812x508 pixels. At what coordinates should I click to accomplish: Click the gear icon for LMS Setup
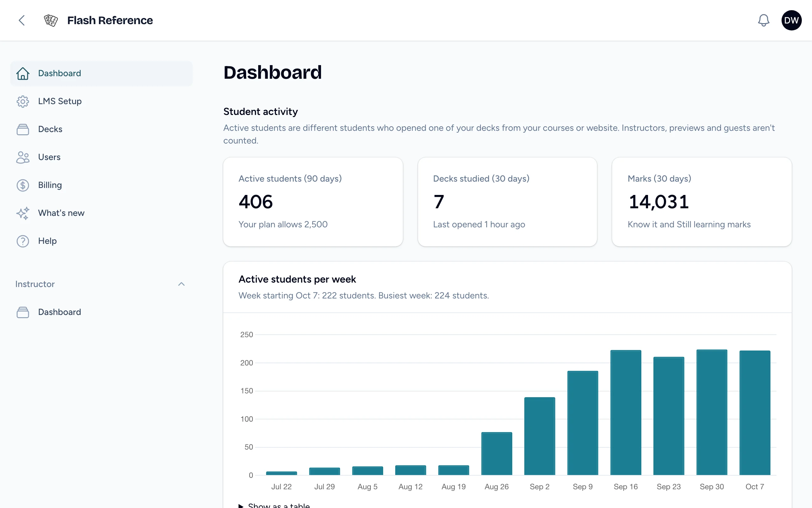point(23,101)
